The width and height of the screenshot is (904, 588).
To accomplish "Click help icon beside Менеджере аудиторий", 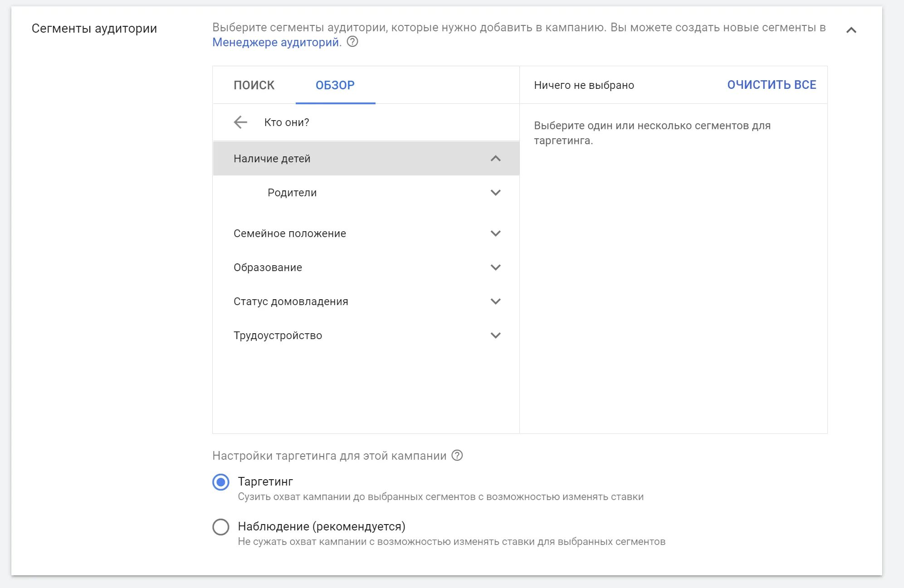I will [352, 42].
